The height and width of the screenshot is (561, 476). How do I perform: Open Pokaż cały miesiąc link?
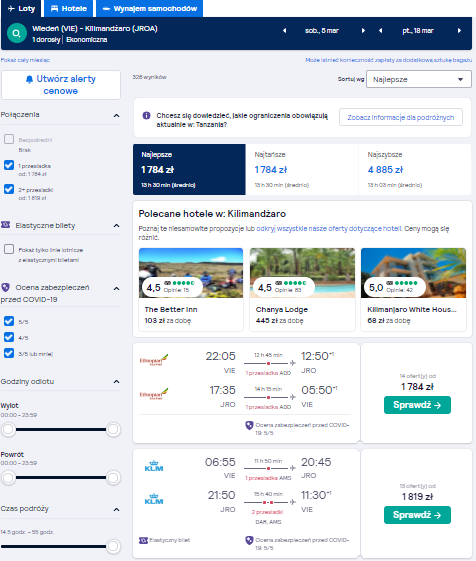point(25,60)
